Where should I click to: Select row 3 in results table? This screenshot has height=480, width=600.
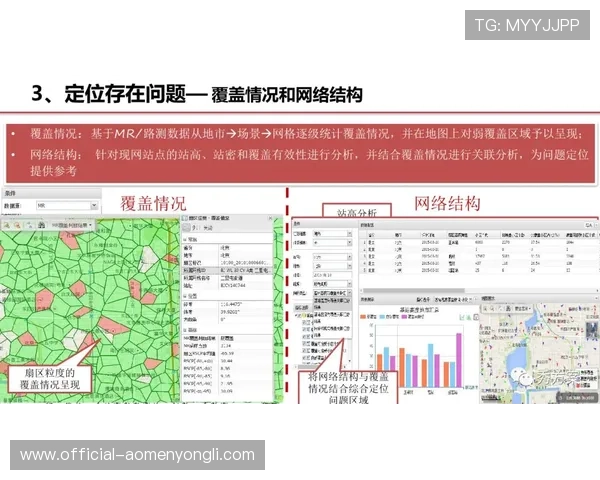478,256
